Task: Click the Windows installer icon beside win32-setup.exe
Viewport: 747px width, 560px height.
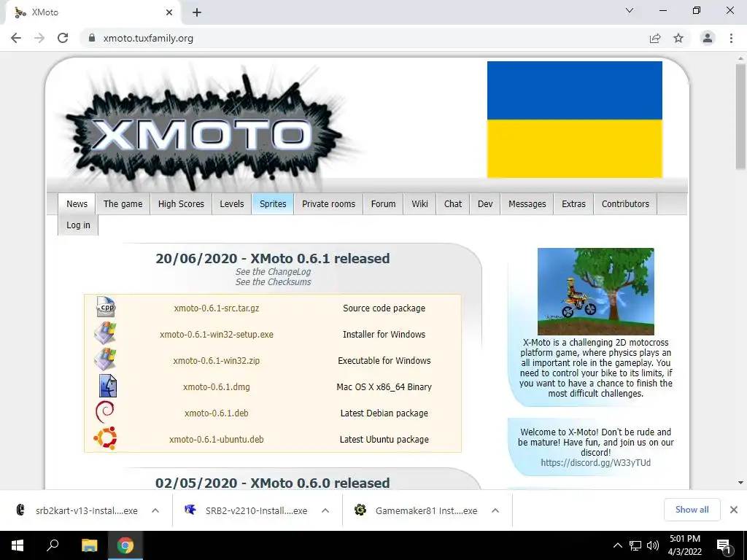Action: 105,333
